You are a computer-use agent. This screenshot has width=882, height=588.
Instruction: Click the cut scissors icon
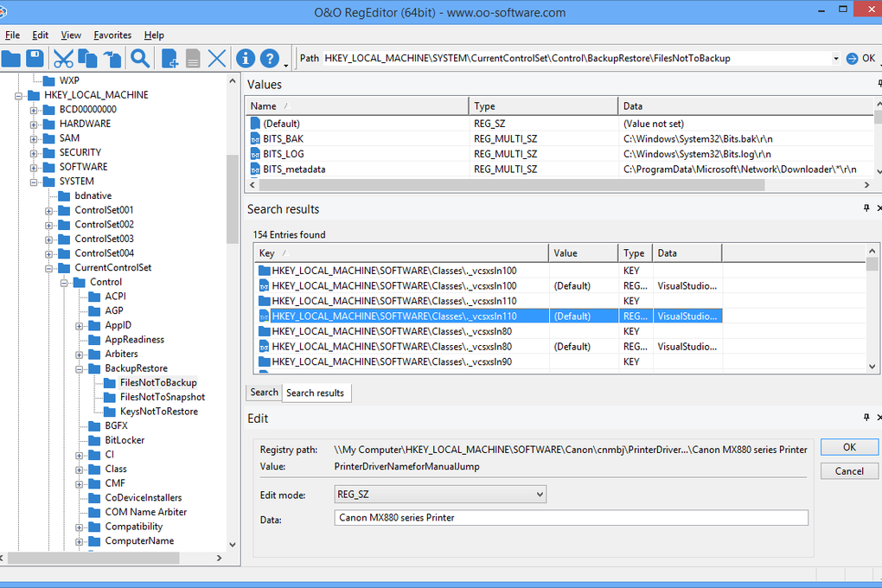(x=63, y=59)
